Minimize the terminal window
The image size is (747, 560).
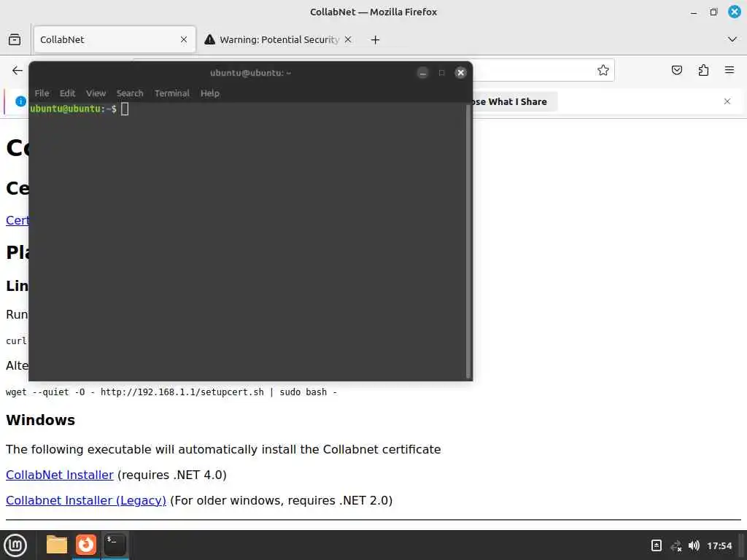click(x=422, y=73)
